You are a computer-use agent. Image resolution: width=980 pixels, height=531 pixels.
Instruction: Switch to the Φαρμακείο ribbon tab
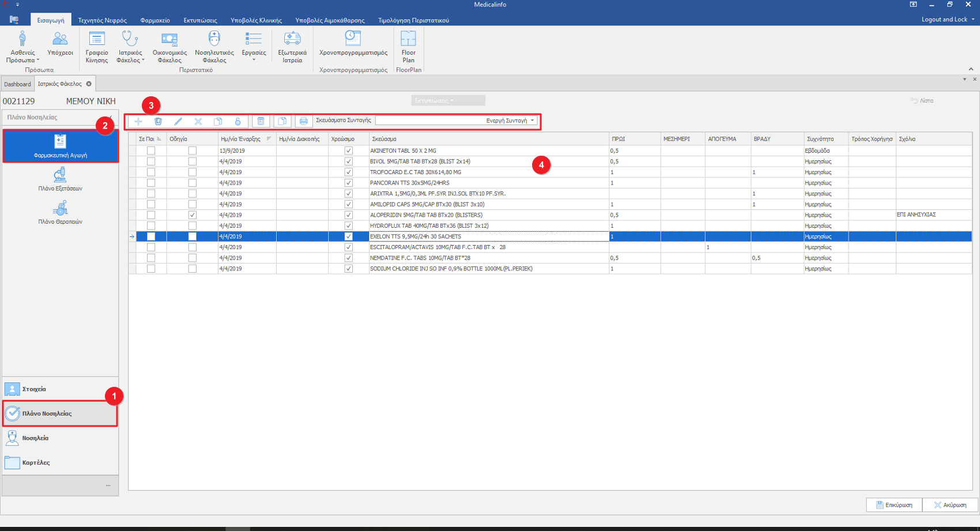(x=155, y=20)
